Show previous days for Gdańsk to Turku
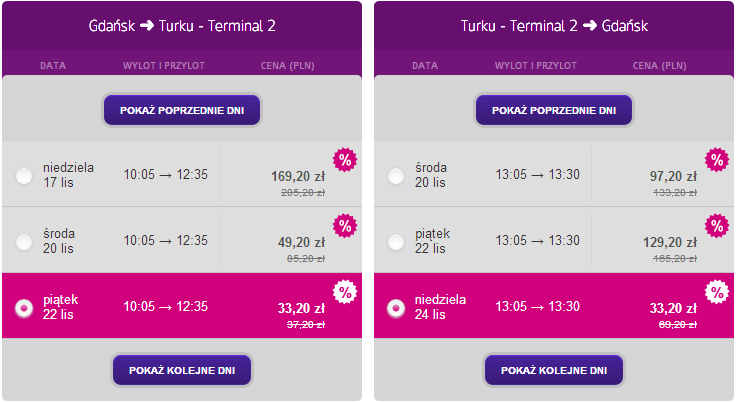The height and width of the screenshot is (402, 737). pos(182,109)
